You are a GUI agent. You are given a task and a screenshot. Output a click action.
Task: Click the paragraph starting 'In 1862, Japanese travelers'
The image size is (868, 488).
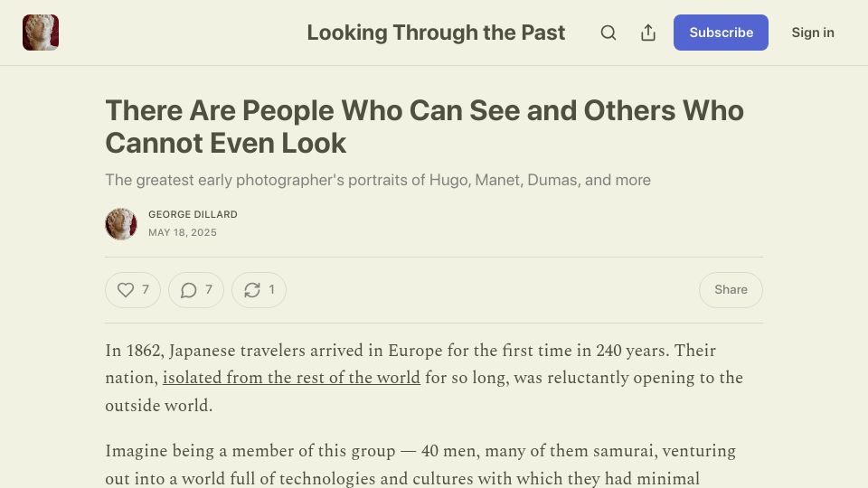coord(424,378)
